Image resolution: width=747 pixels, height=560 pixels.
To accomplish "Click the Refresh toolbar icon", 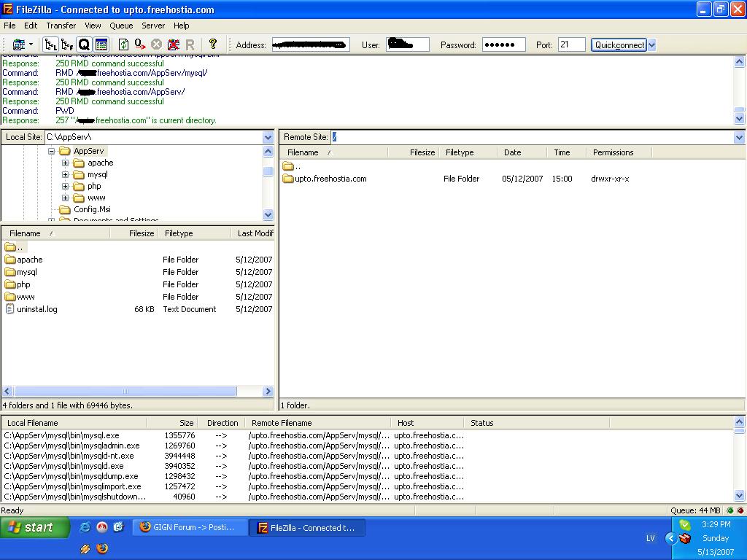I will click(123, 44).
